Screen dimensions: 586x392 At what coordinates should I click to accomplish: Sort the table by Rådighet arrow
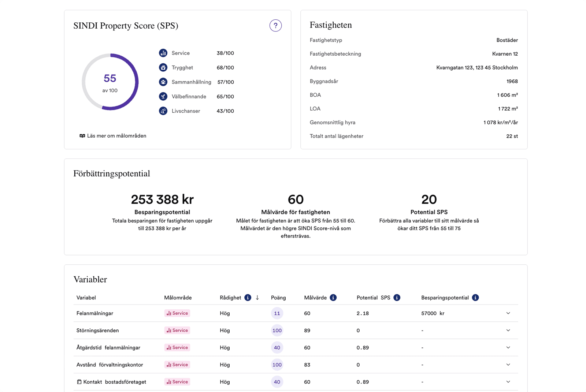click(257, 298)
